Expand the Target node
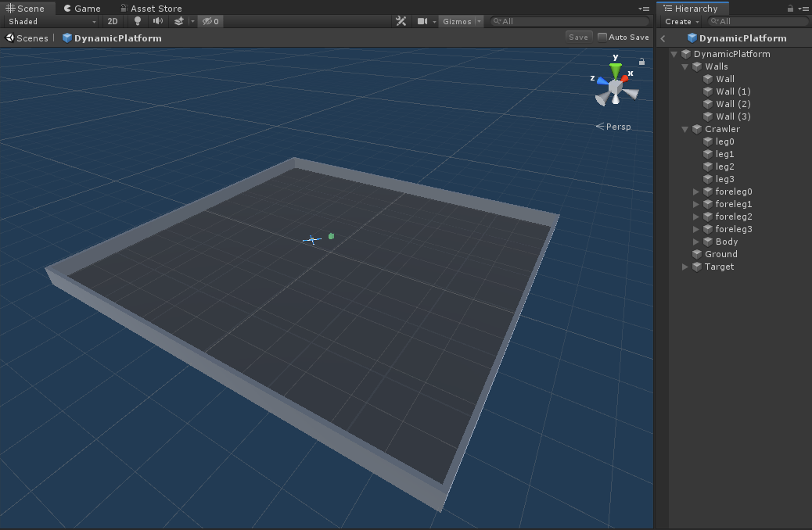 point(684,267)
